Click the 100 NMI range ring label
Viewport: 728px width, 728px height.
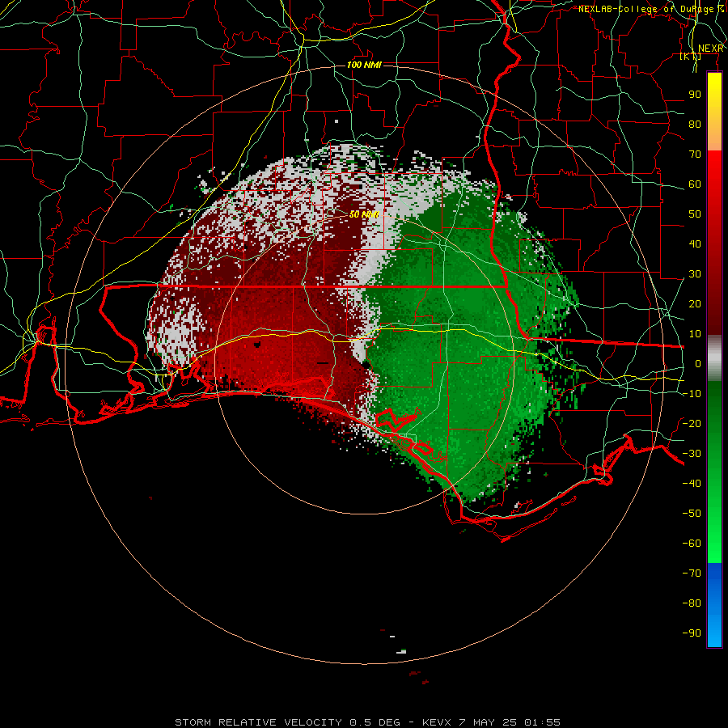pos(364,65)
